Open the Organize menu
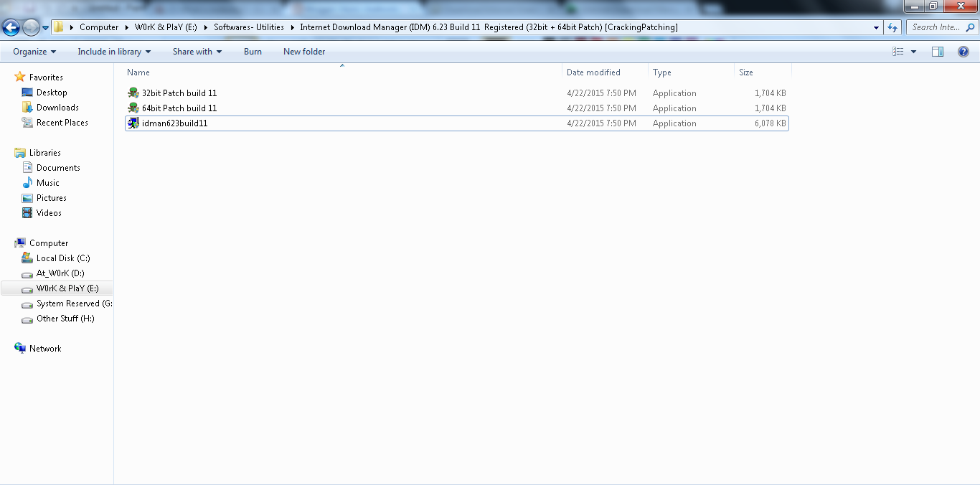 pos(34,52)
